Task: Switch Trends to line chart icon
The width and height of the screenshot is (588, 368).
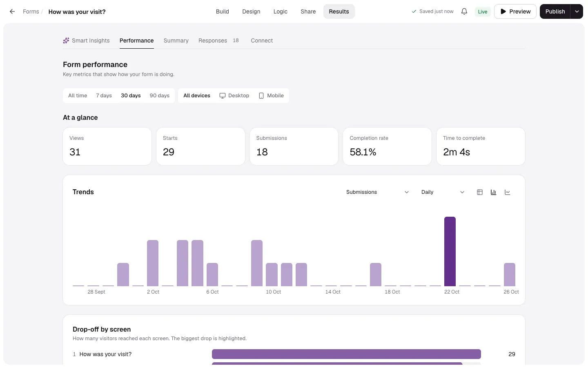Action: tap(508, 192)
